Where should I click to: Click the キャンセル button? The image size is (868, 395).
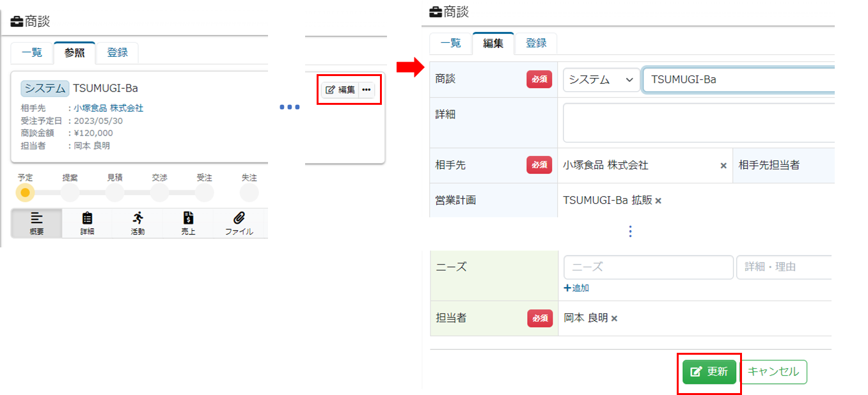(x=773, y=371)
